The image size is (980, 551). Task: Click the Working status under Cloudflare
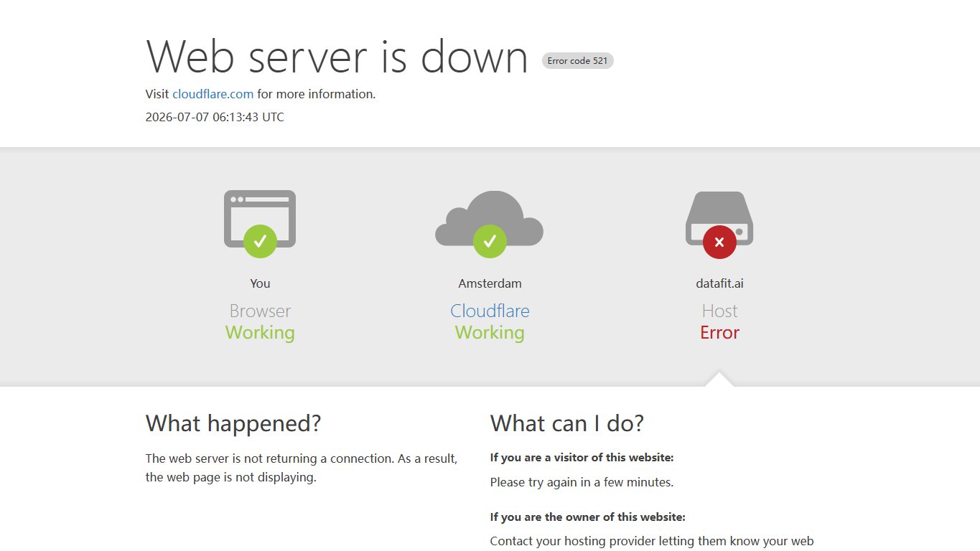(x=490, y=333)
